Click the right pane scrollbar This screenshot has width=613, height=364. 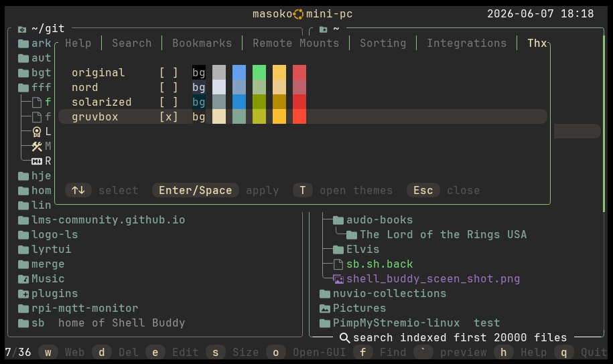604,122
